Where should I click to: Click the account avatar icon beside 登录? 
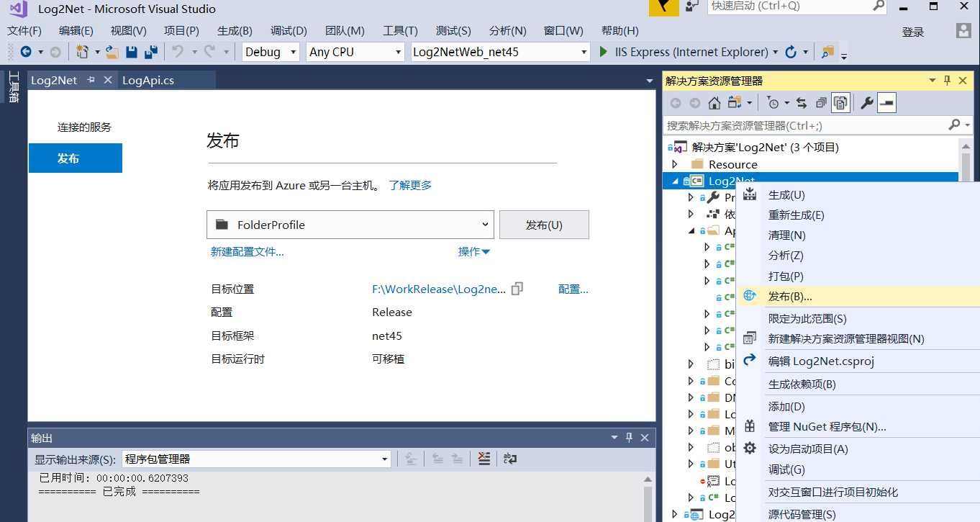tap(963, 31)
